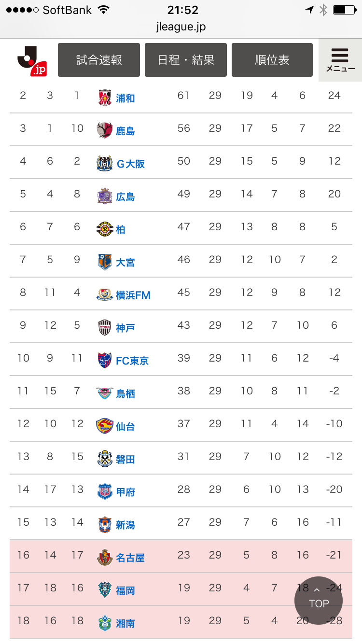Switch to the 試合速報 tab
Image resolution: width=362 pixels, height=644 pixels.
point(99,60)
